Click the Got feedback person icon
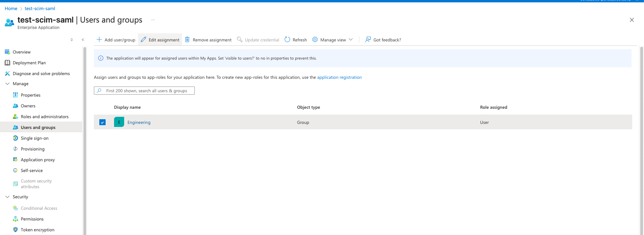Viewport: 644px width, 235px height. [x=368, y=40]
